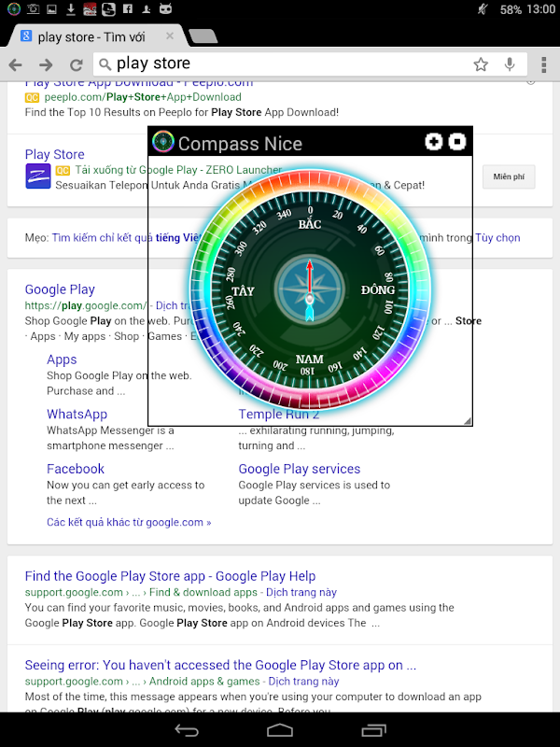Bookmark page with the star icon
Image resolution: width=560 pixels, height=747 pixels.
click(x=481, y=64)
